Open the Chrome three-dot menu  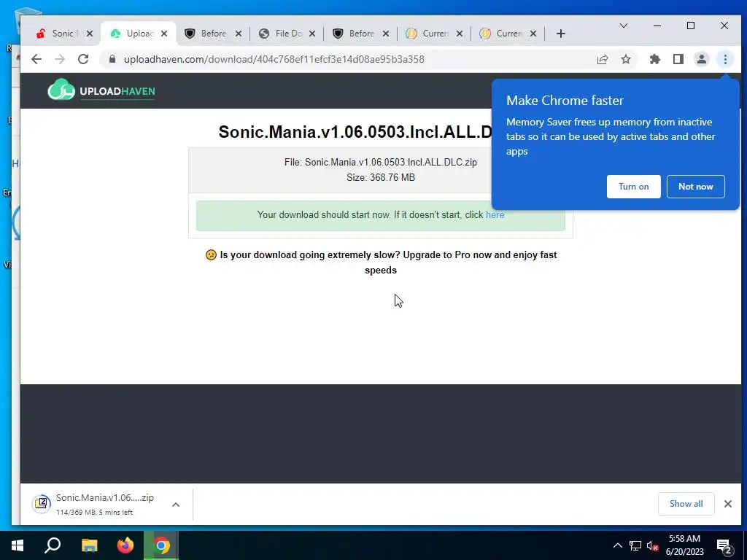[725, 59]
